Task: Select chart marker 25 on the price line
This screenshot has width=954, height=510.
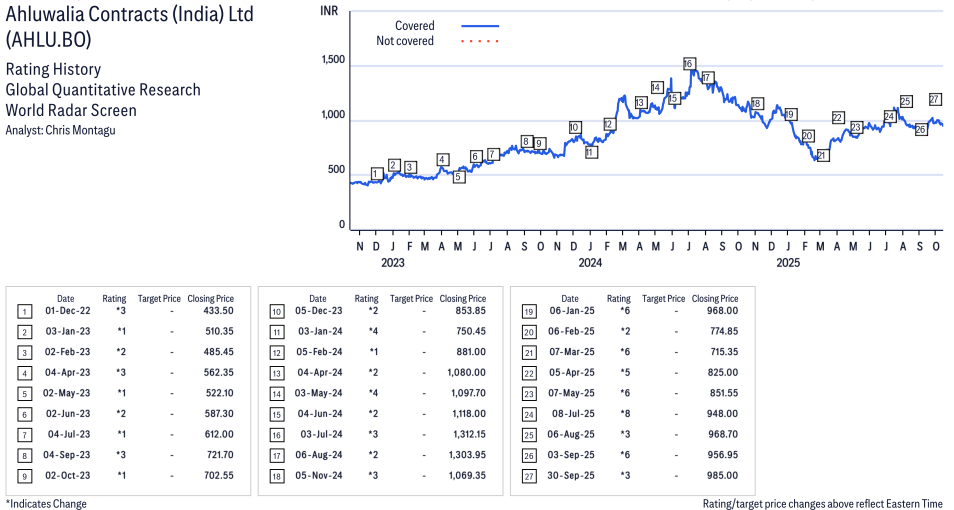Action: (906, 101)
